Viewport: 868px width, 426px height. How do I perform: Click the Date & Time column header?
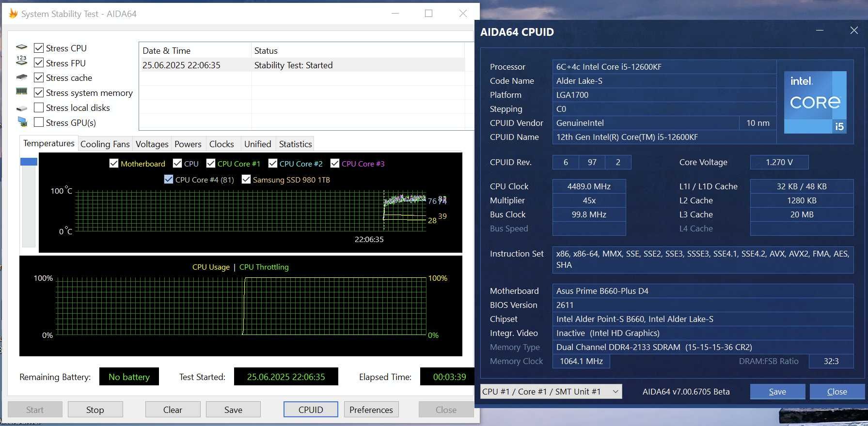coord(195,50)
